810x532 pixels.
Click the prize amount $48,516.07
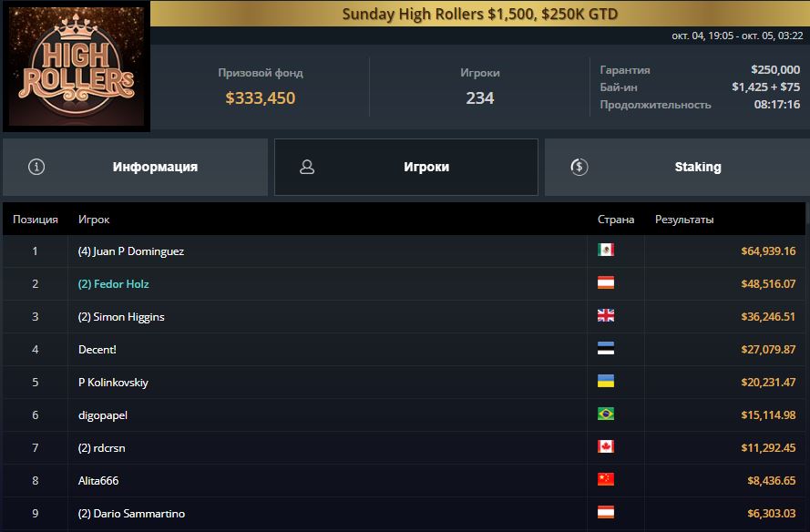(x=768, y=284)
